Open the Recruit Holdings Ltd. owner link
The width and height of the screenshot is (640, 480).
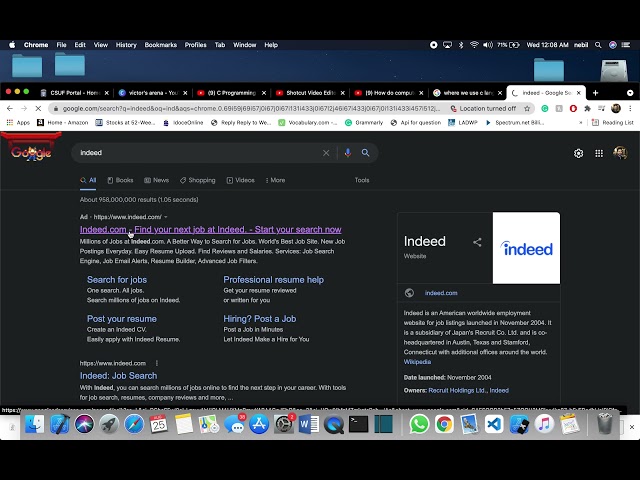tap(457, 391)
